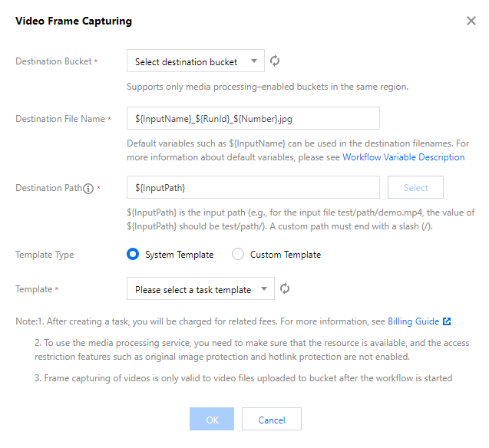Click the Destination Path info icon
The image size is (489, 448).
click(88, 189)
